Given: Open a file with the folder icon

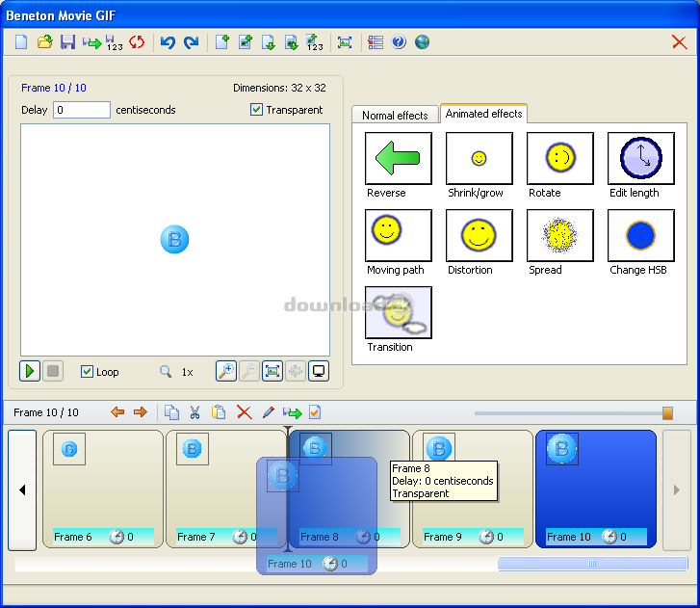Looking at the screenshot, I should click(x=44, y=42).
